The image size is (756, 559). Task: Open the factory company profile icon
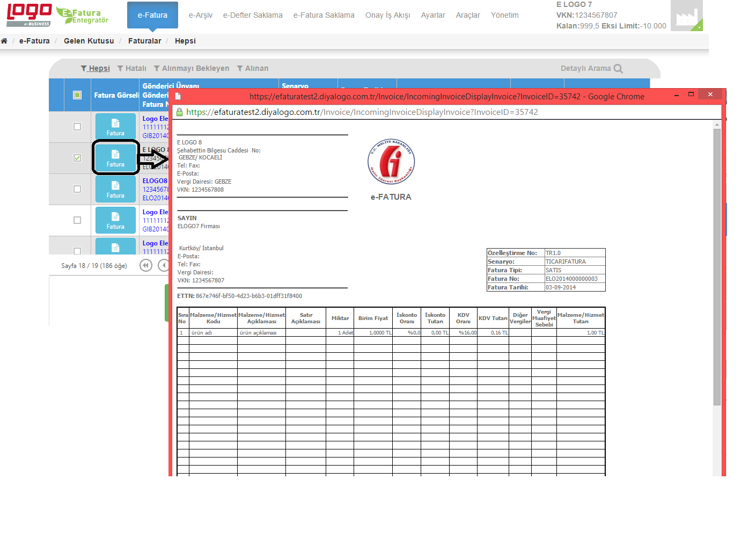[x=687, y=16]
